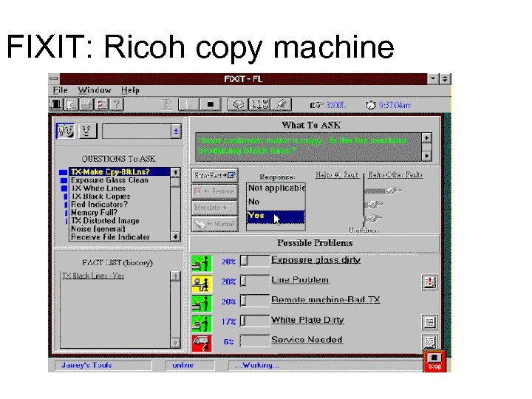This screenshot has width=532, height=399.
Task: Click Fact List scroll down arrow
Action: pos(175,343)
